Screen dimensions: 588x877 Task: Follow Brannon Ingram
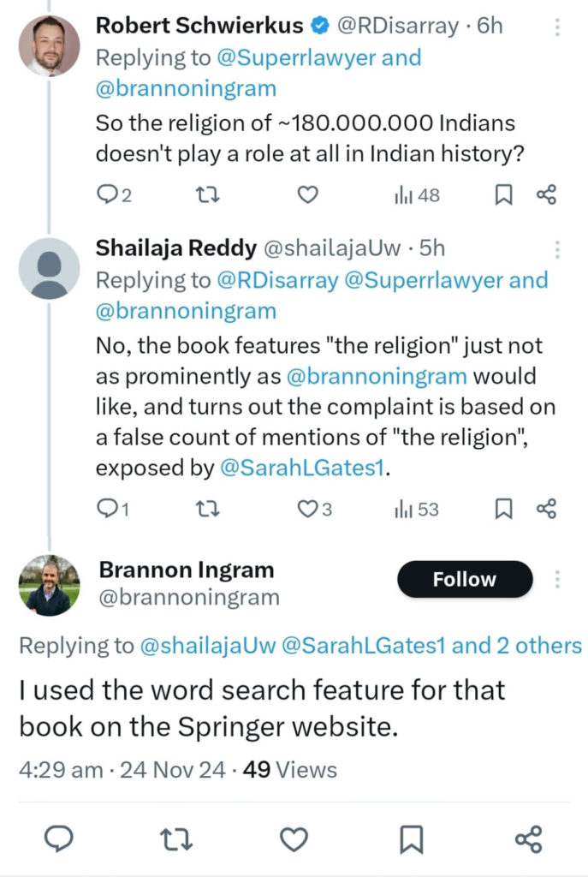[x=464, y=580]
